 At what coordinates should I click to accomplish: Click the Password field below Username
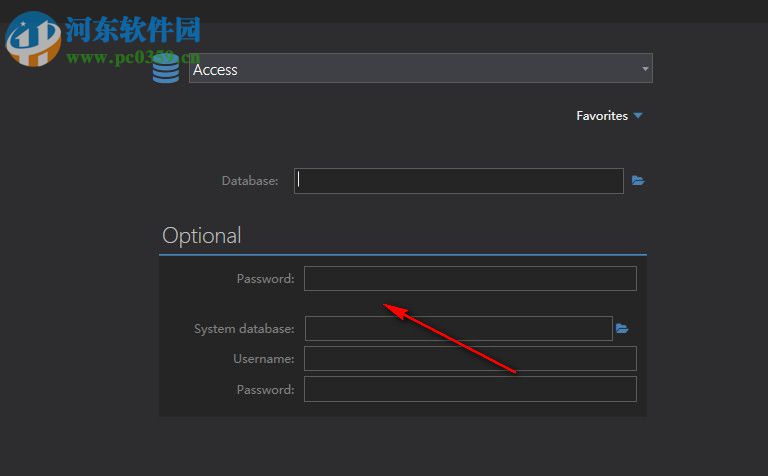tap(470, 389)
